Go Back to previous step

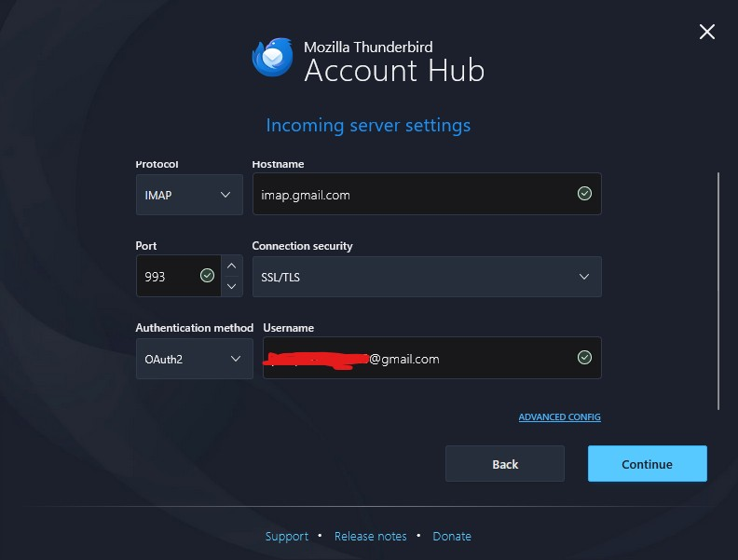(505, 463)
